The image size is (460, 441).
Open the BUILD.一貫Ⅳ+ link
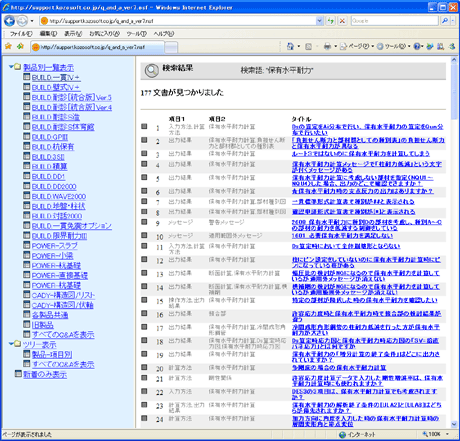pyautogui.click(x=56, y=78)
